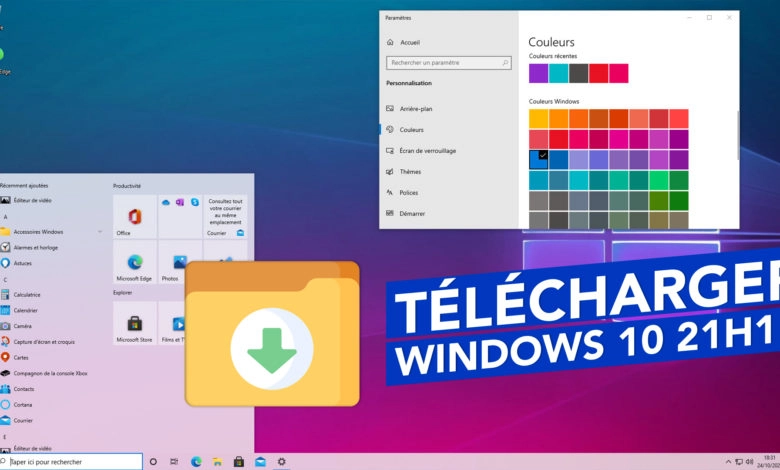This screenshot has width=780, height=470.
Task: Click the Skype icon in the tile folder
Action: pos(195,202)
